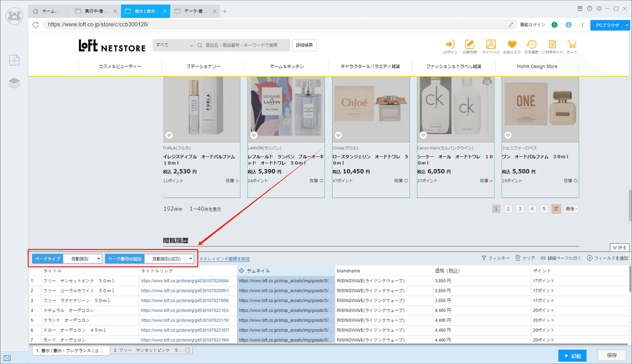Click the green dollar circle icon
This screenshot has width=632, height=364.
coord(555,24)
